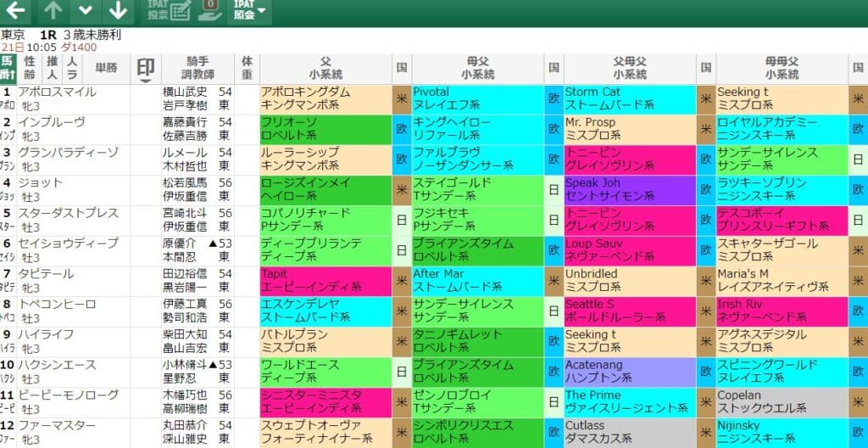The height and width of the screenshot is (448, 868).
Task: Sort by 馬番 column header
Action: (x=8, y=70)
